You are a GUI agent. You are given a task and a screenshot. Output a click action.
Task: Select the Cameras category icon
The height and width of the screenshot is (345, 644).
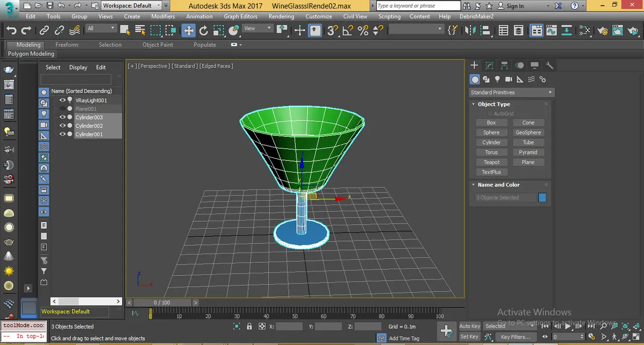coord(509,79)
